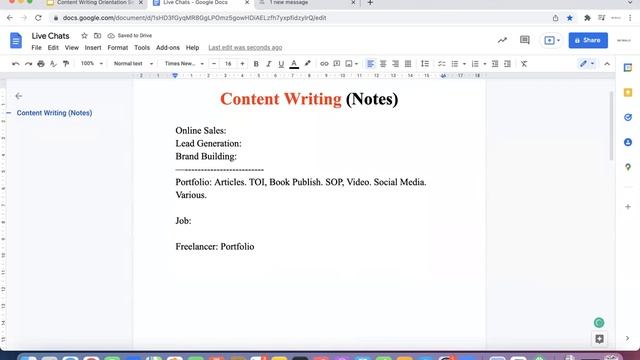Screen dimensions: 640x360
Task: Open the zoom level dropdown
Action: (x=91, y=64)
